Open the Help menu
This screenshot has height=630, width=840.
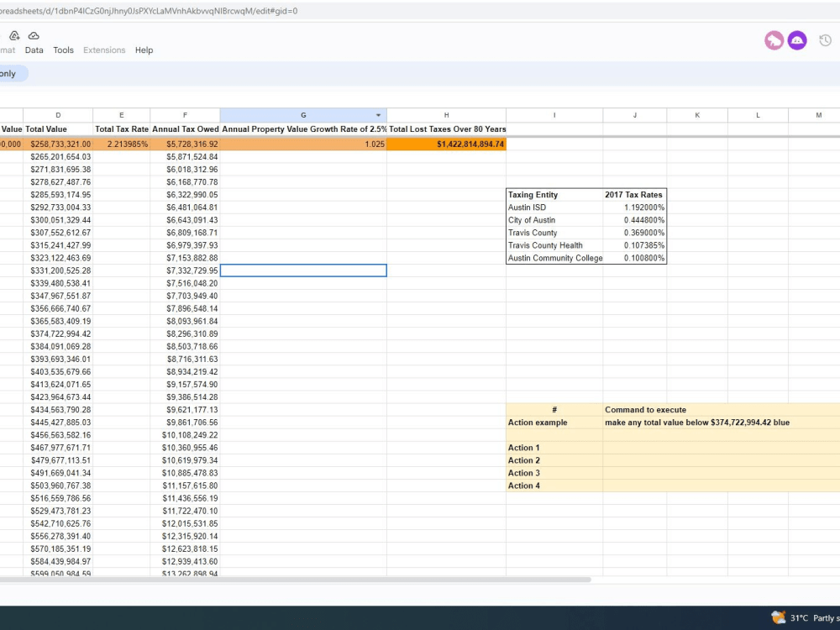click(144, 50)
